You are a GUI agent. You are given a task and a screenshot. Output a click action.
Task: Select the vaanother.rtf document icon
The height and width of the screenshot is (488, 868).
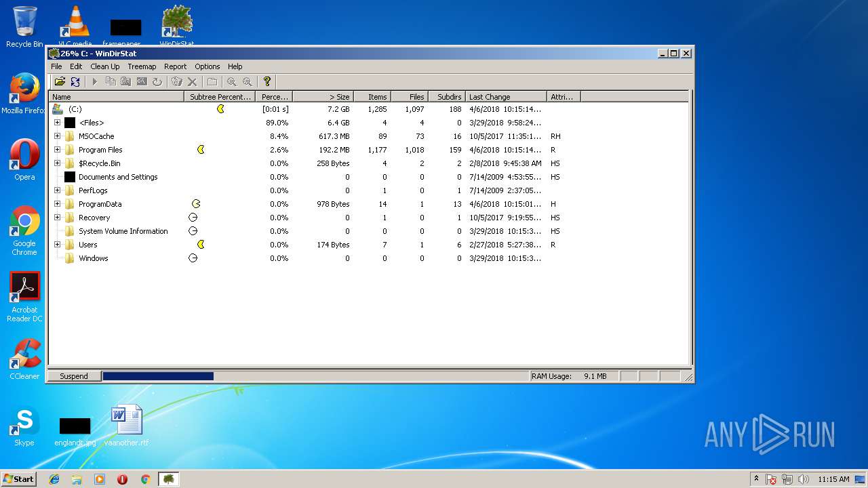[127, 426]
